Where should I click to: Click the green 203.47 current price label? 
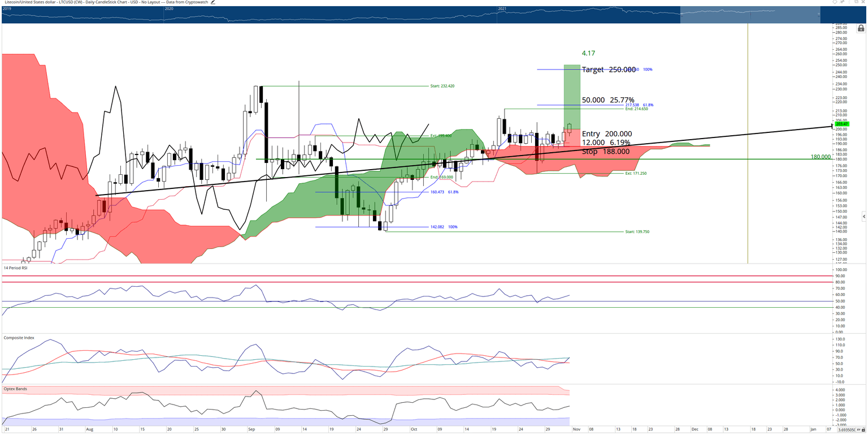pyautogui.click(x=842, y=124)
